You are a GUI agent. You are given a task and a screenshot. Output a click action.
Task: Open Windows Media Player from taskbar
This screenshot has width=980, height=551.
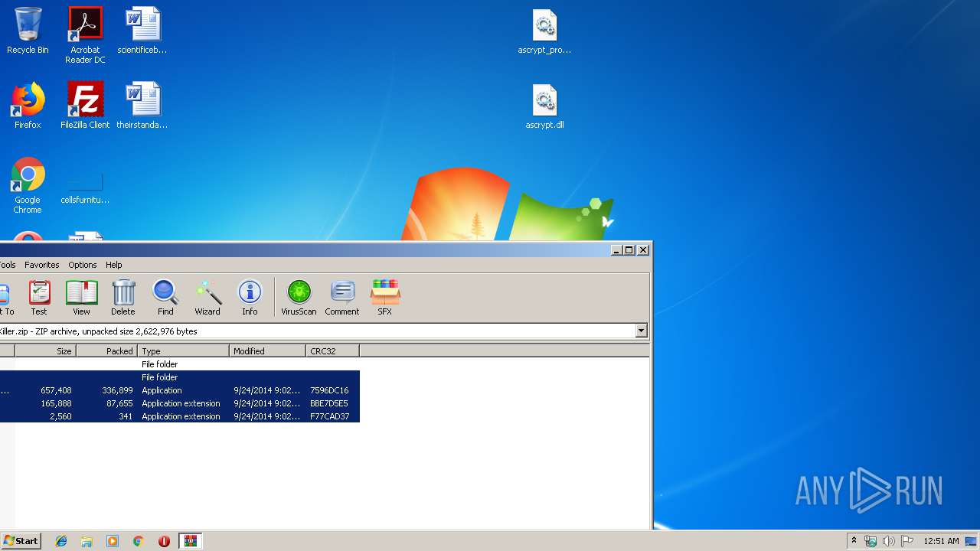click(113, 541)
